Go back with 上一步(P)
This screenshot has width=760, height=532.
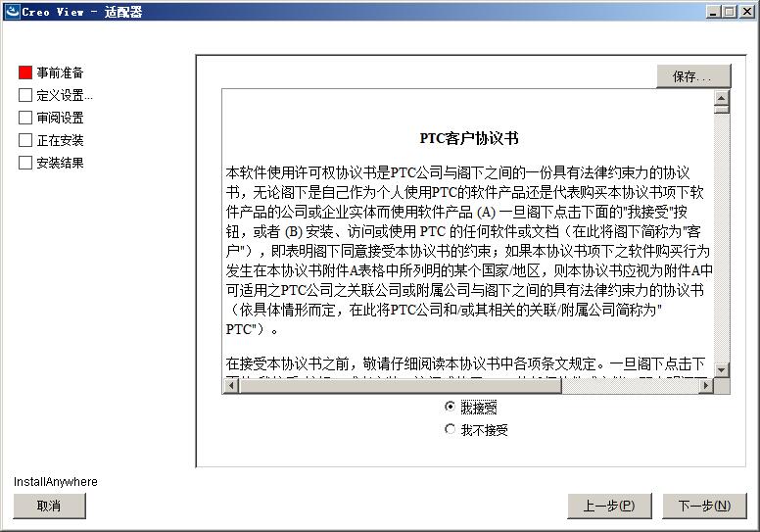(609, 506)
